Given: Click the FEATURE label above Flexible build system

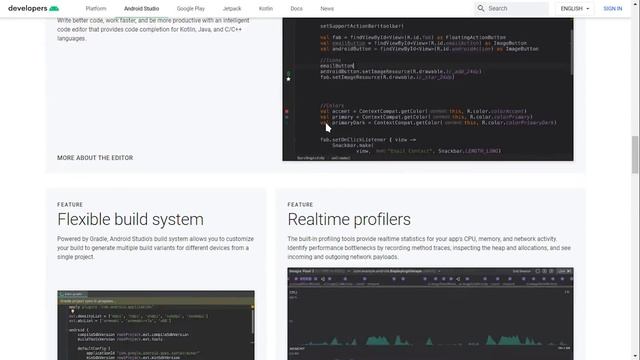Looking at the screenshot, I should coord(70,204).
